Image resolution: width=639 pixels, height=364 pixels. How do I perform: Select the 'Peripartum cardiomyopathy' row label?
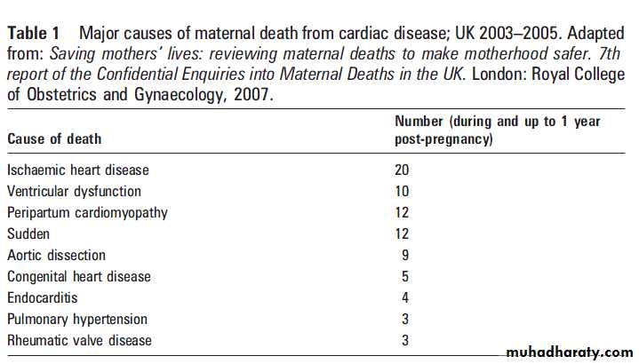point(87,213)
